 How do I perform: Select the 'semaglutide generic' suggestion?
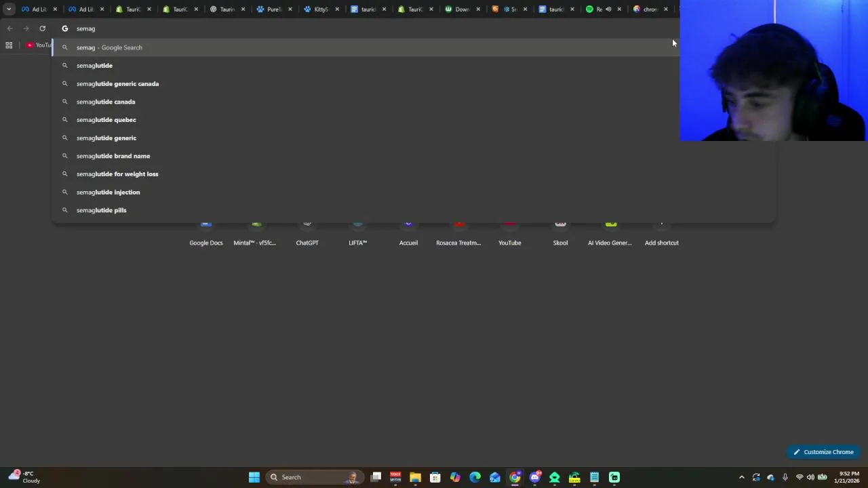pos(414,138)
